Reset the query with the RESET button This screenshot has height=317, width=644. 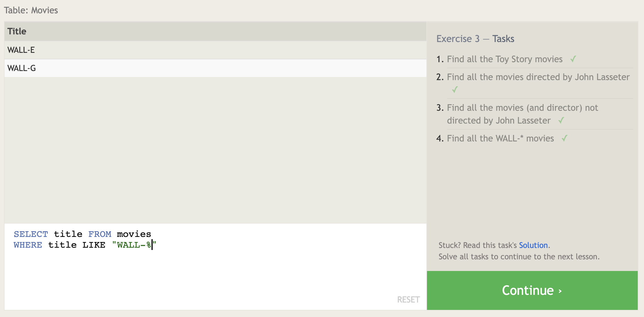(408, 300)
